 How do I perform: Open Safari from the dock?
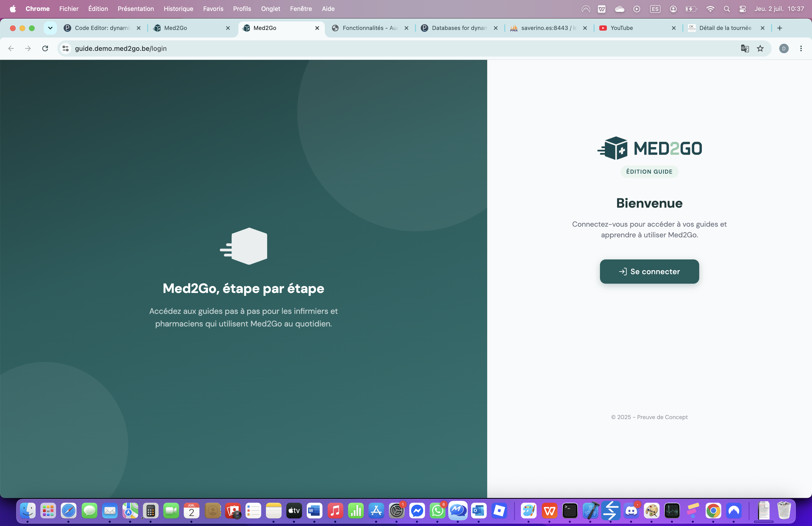pyautogui.click(x=69, y=511)
